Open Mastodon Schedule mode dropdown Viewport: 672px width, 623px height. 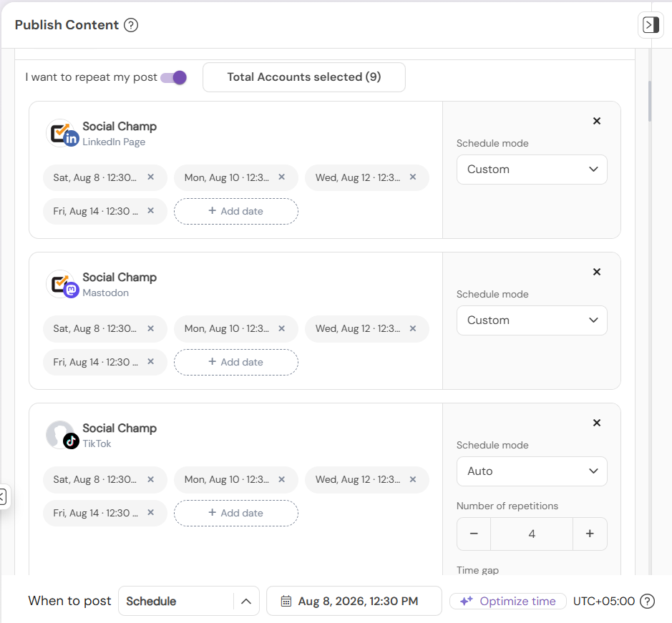(532, 320)
